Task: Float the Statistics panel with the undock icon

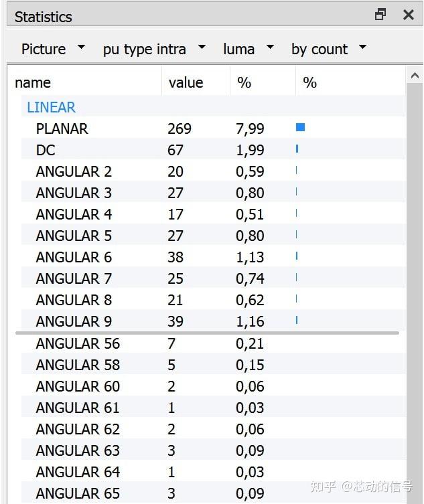Action: pyautogui.click(x=380, y=15)
